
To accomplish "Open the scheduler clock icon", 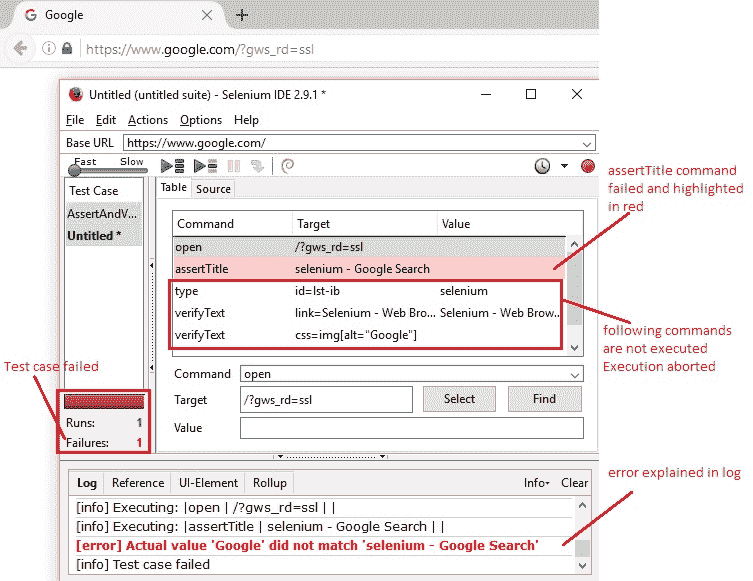I will pyautogui.click(x=542, y=166).
